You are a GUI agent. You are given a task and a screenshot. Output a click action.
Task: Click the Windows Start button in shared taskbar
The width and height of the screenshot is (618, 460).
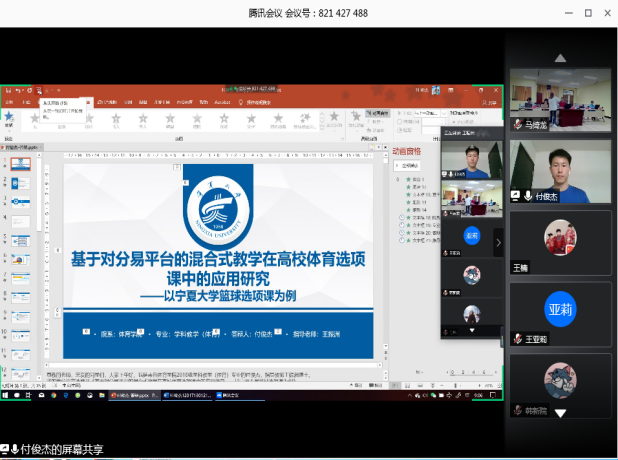pyautogui.click(x=5, y=397)
